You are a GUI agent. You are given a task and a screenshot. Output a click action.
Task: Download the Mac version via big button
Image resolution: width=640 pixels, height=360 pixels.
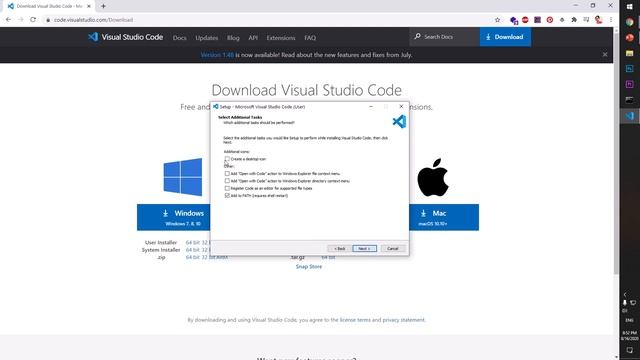[x=444, y=217]
